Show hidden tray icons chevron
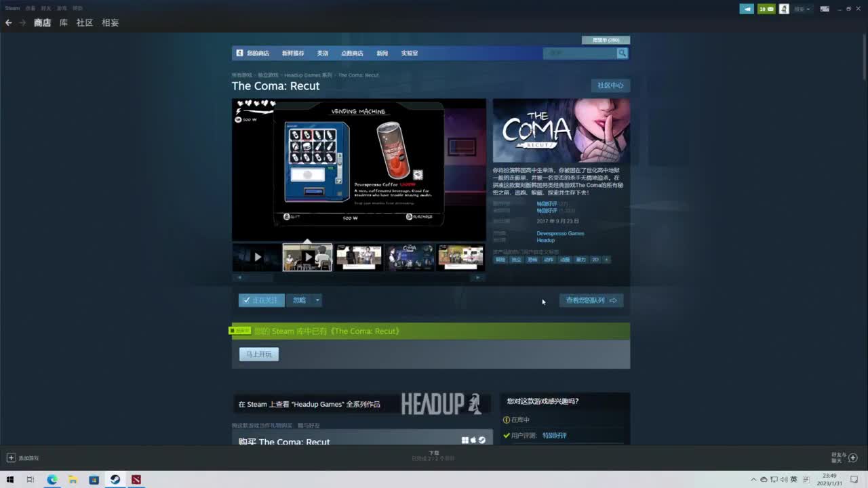Screen dimensions: 868x488 (753, 480)
